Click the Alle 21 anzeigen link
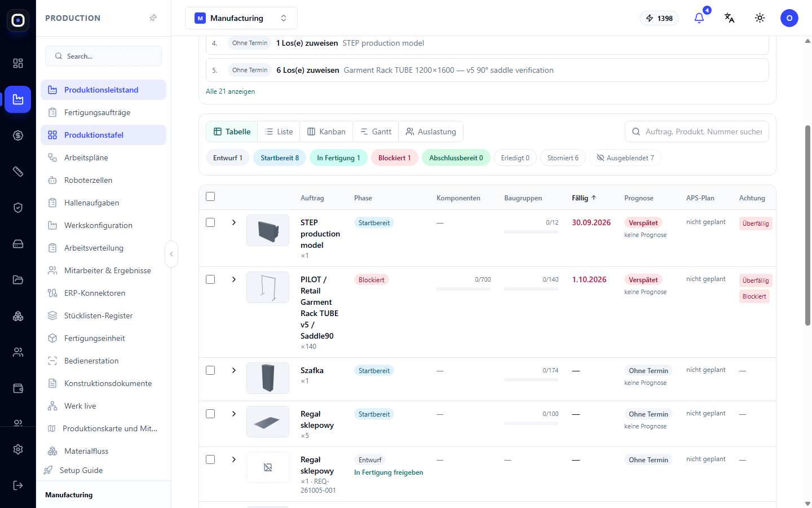812x508 pixels. coord(230,91)
